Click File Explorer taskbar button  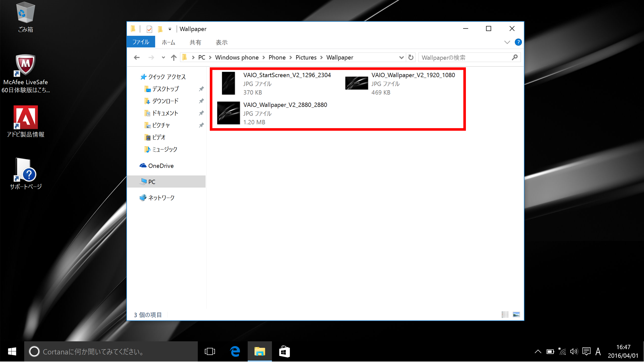pyautogui.click(x=260, y=351)
